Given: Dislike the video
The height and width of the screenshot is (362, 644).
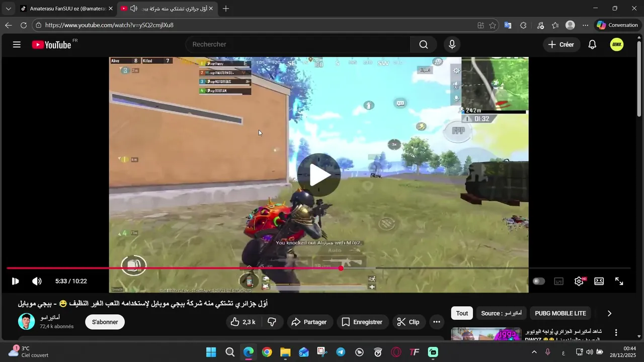Looking at the screenshot, I should [272, 322].
